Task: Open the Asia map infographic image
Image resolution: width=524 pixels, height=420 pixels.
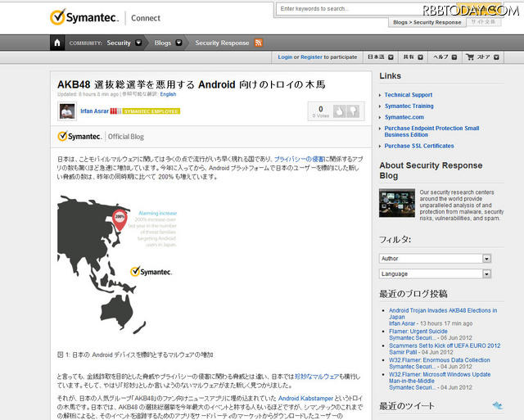Action: pos(117,264)
